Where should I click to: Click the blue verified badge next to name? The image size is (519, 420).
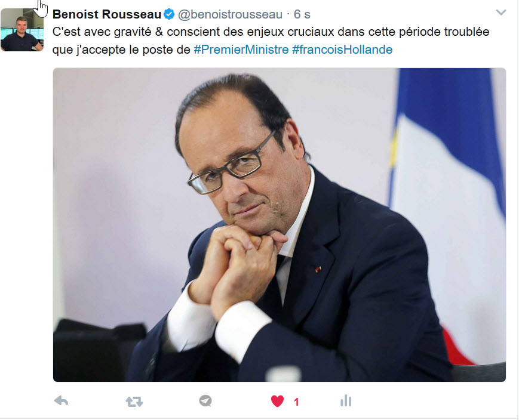pyautogui.click(x=169, y=14)
